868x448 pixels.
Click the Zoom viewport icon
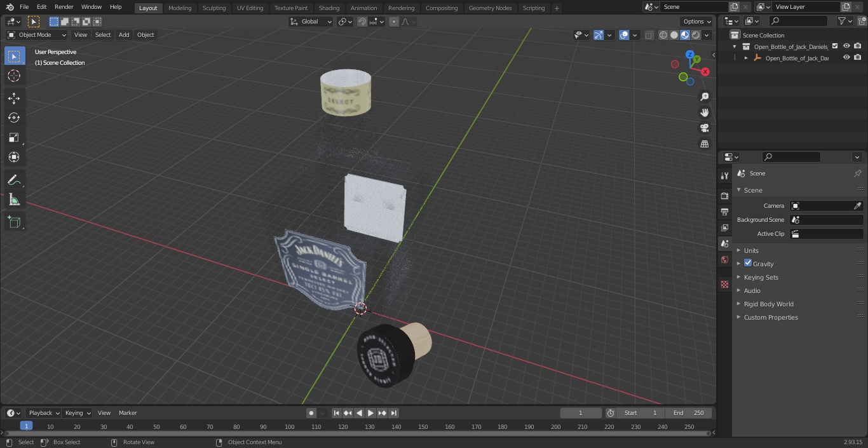704,97
